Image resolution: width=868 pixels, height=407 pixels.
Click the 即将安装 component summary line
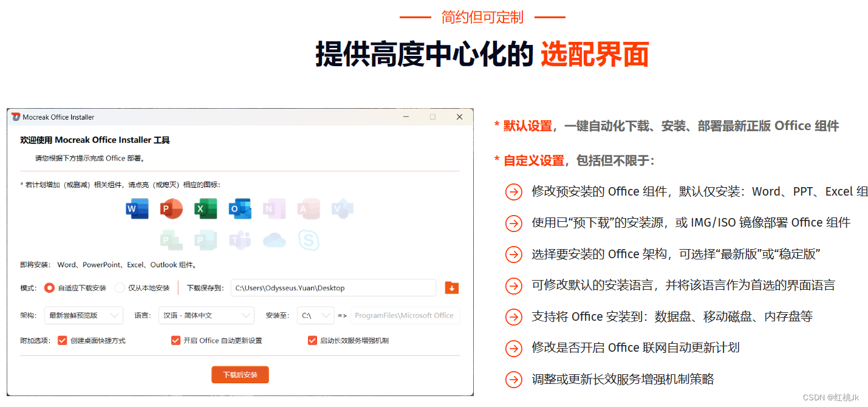108,265
